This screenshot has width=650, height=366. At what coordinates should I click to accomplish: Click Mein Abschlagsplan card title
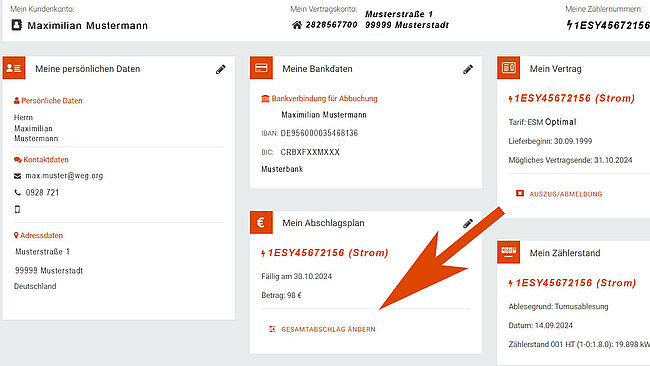(x=323, y=223)
